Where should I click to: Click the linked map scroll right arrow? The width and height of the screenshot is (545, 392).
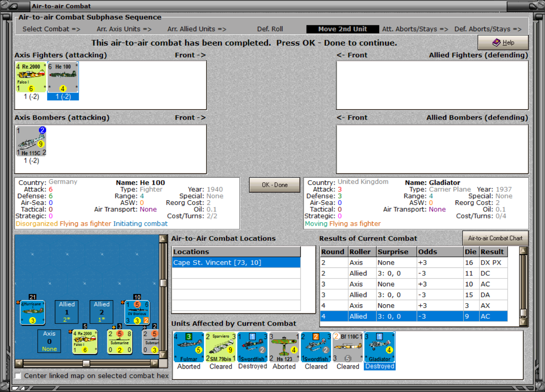click(x=154, y=363)
